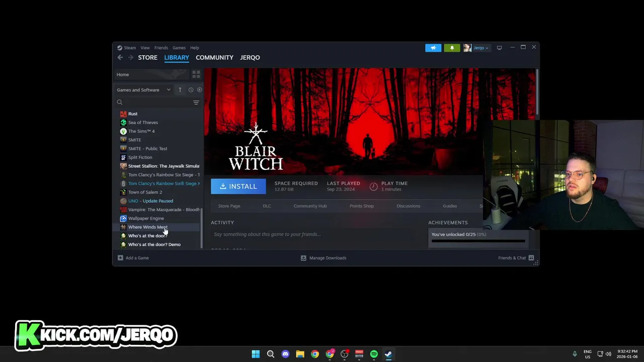Open the Discussions link
644x362 pixels.
[x=408, y=206]
